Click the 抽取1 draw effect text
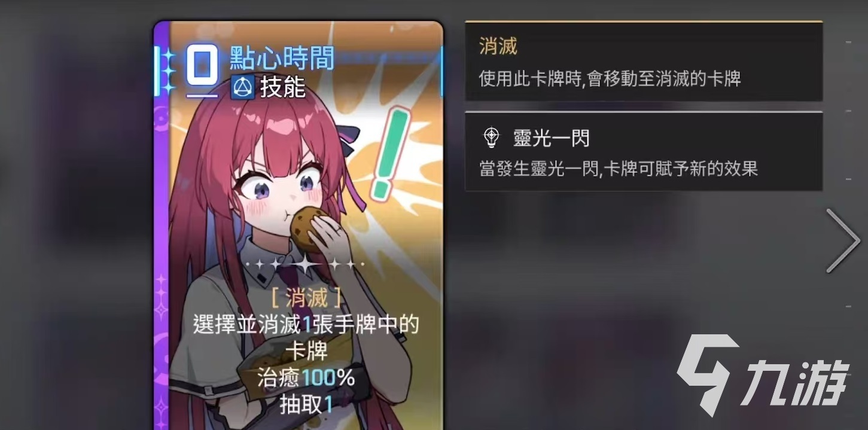The width and height of the screenshot is (868, 430). pos(306,405)
